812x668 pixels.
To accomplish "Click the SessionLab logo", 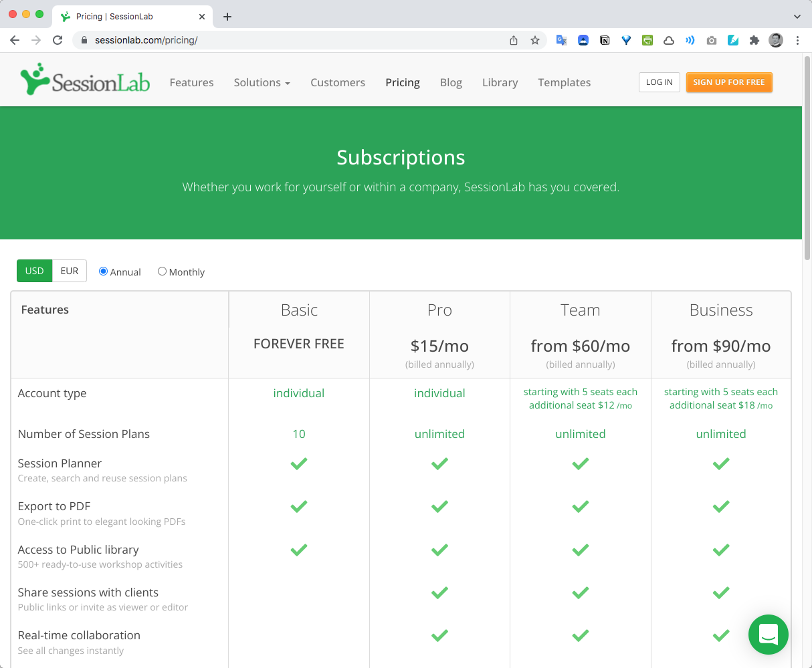I will pyautogui.click(x=85, y=80).
